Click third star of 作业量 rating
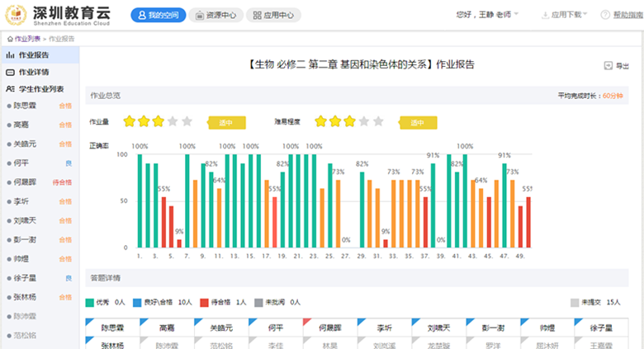 (159, 121)
